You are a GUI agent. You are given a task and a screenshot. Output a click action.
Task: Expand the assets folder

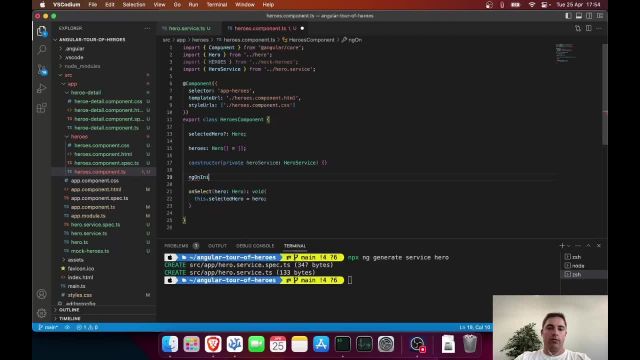[76, 260]
